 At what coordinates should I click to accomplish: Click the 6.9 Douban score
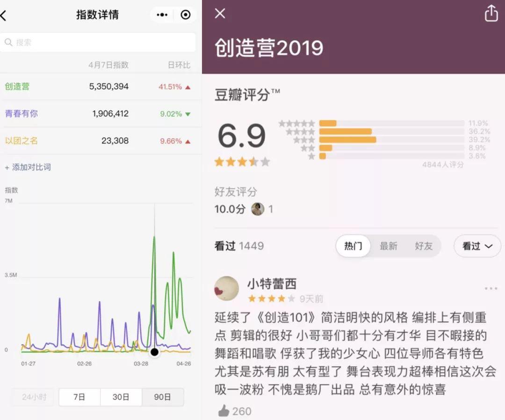pyautogui.click(x=242, y=136)
